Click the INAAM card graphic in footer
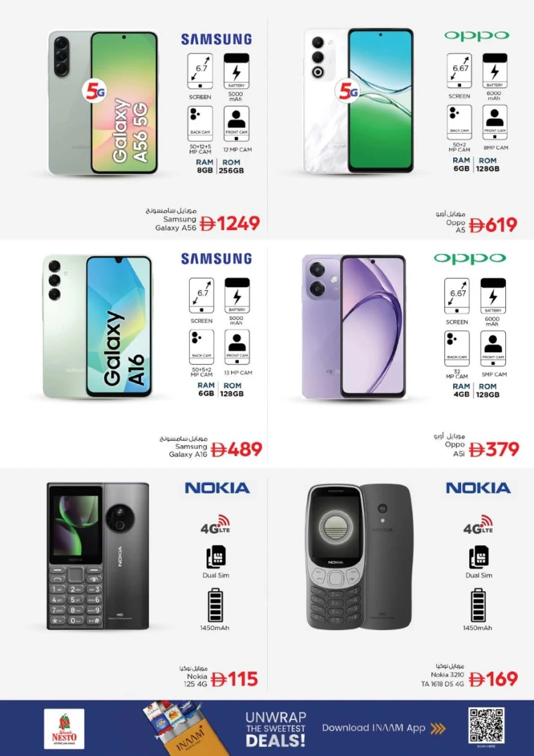The width and height of the screenshot is (534, 756). click(x=179, y=728)
